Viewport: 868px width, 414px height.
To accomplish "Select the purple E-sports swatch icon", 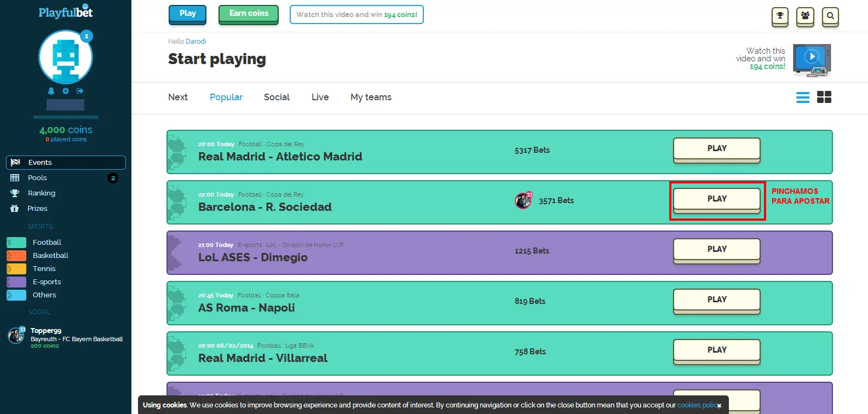I will tap(16, 282).
